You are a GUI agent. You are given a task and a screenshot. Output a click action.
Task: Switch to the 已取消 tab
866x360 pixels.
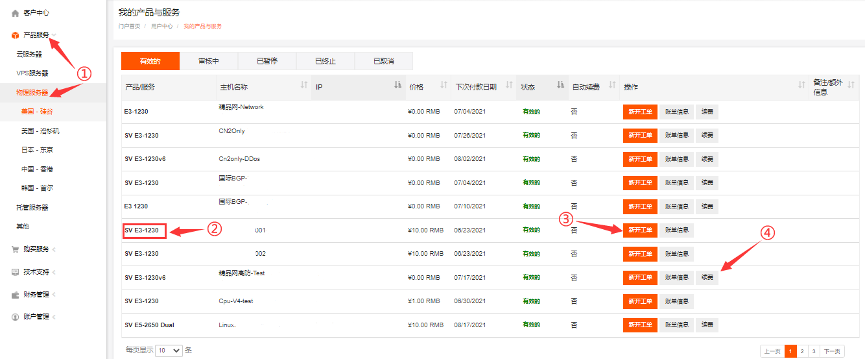383,61
